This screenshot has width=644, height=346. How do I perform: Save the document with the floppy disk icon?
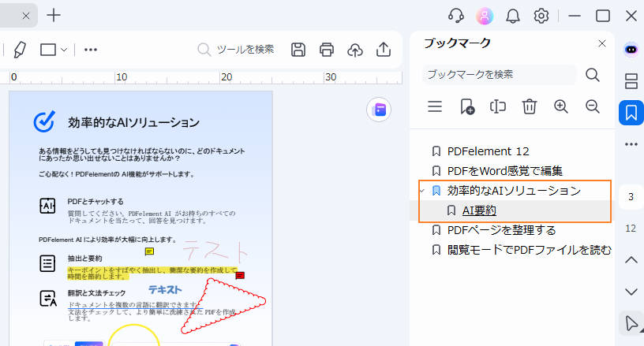point(298,50)
